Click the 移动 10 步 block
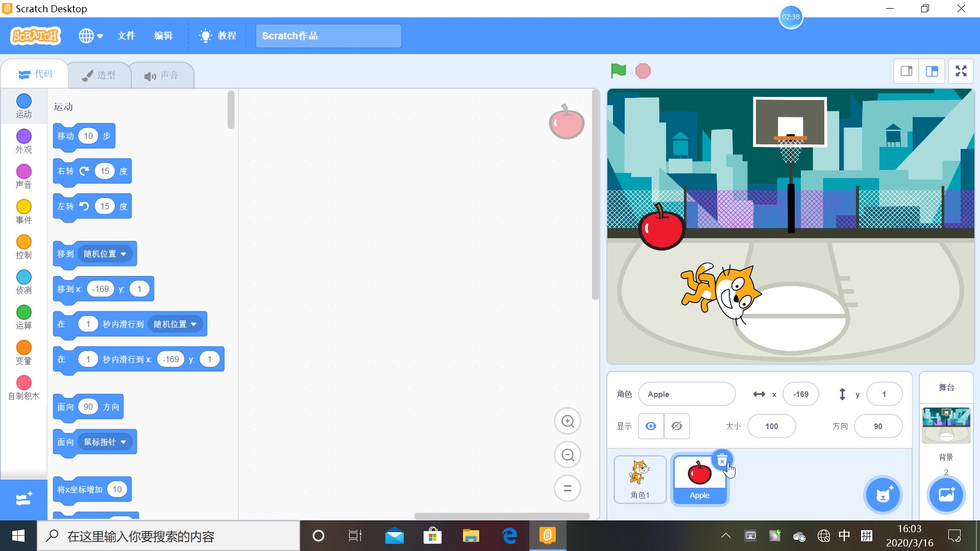The height and width of the screenshot is (551, 980). pos(84,136)
